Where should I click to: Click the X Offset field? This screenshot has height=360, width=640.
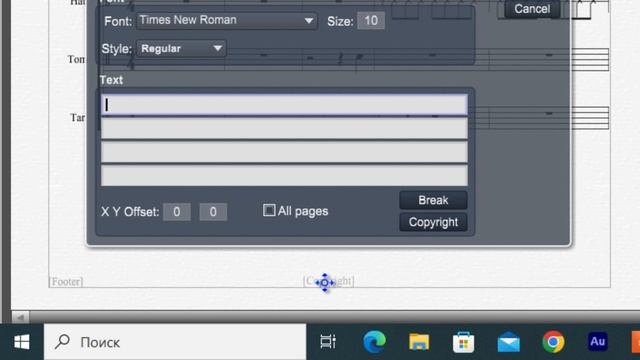176,212
